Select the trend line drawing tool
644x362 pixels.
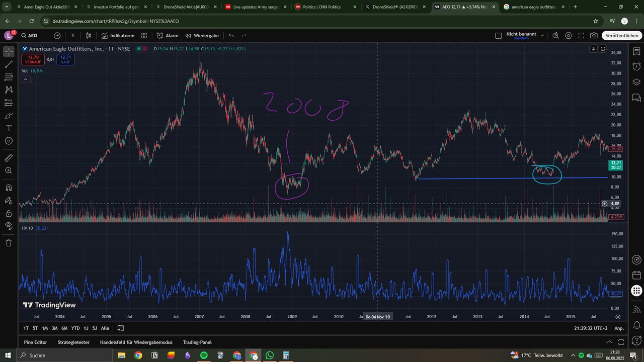[9, 64]
